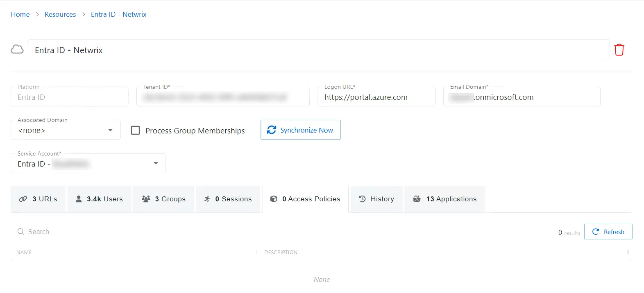
Task: Click the Synchronize Now refresh arrows icon
Action: click(x=272, y=130)
